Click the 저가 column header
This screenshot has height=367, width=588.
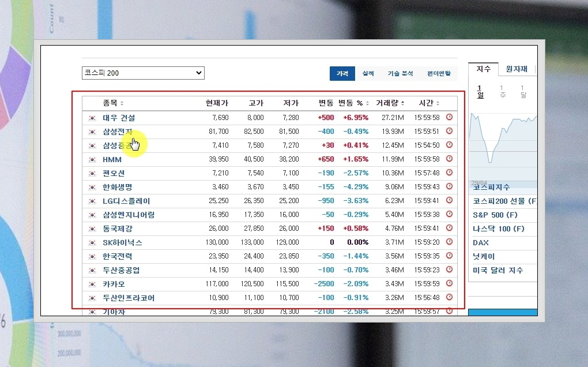coord(291,103)
